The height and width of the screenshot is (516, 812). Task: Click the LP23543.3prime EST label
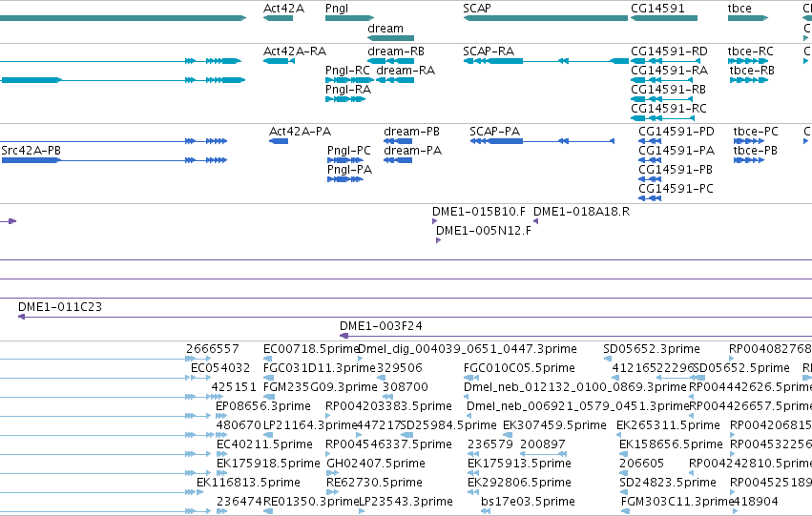coord(406,503)
